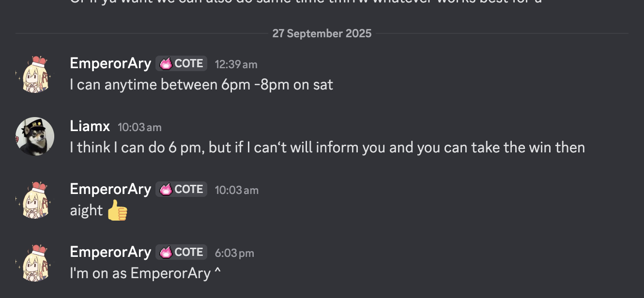
Task: Click the 12:39 am timestamp
Action: click(236, 64)
